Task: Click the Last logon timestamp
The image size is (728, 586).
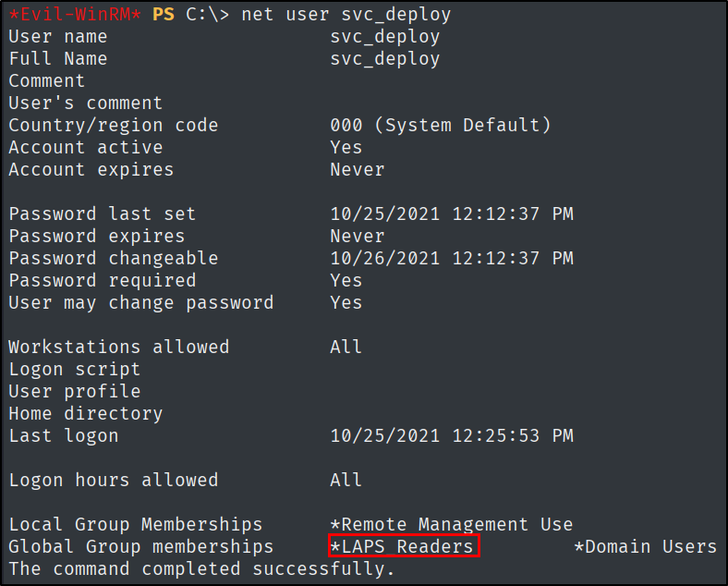Action: click(x=452, y=435)
